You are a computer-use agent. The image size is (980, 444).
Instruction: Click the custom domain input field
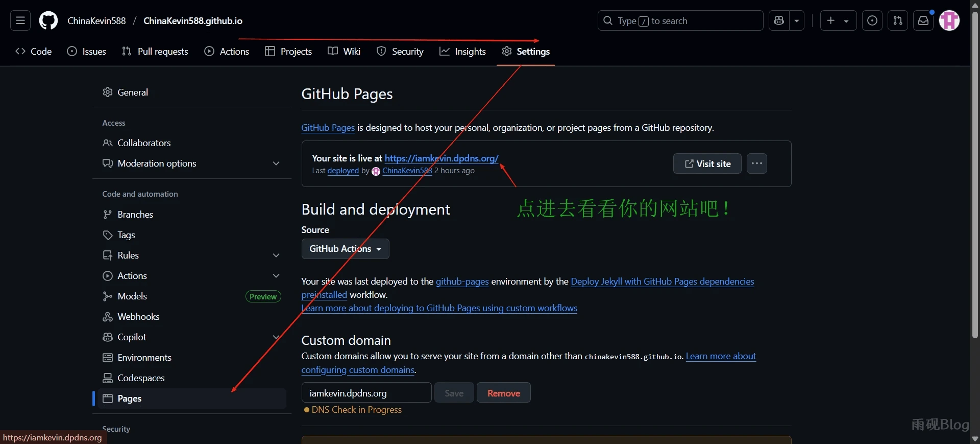366,393
